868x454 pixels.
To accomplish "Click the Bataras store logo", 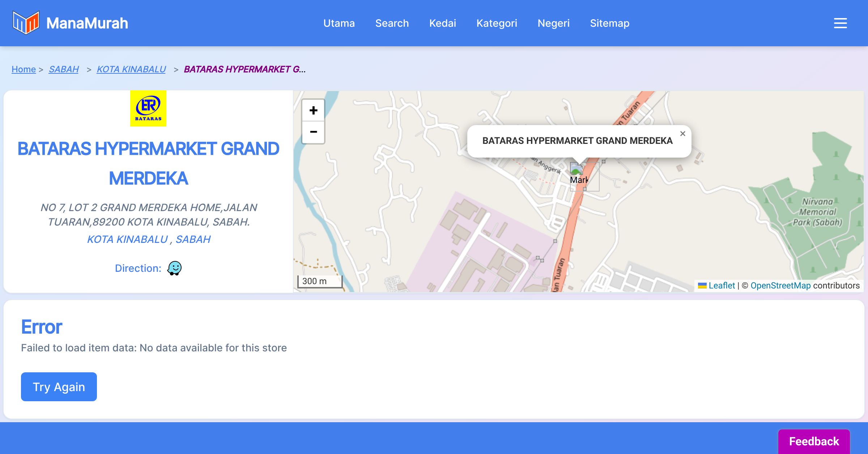I will click(x=148, y=108).
